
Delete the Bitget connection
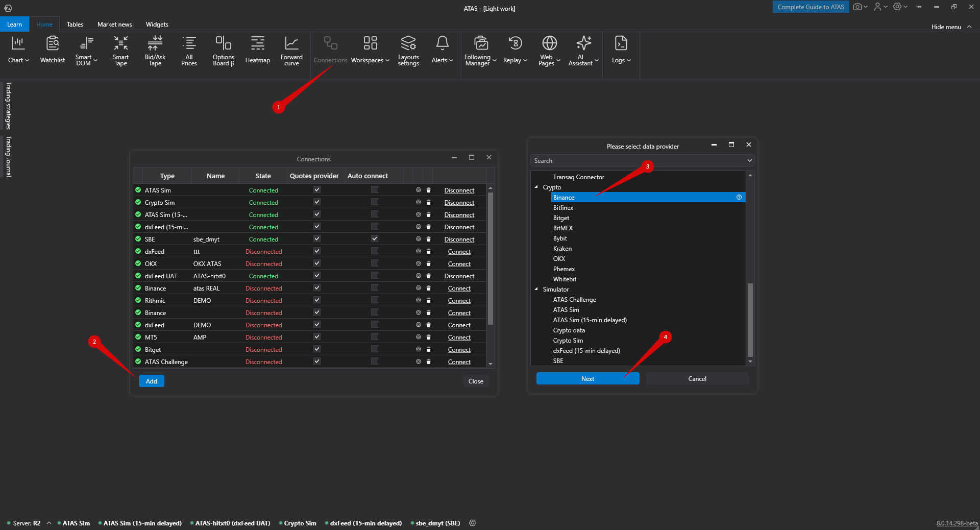pos(429,349)
